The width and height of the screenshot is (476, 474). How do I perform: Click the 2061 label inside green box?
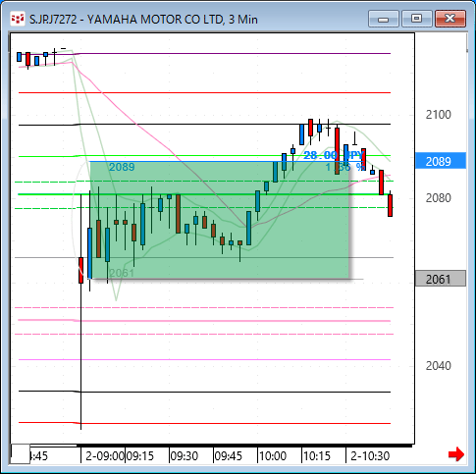[x=122, y=273]
